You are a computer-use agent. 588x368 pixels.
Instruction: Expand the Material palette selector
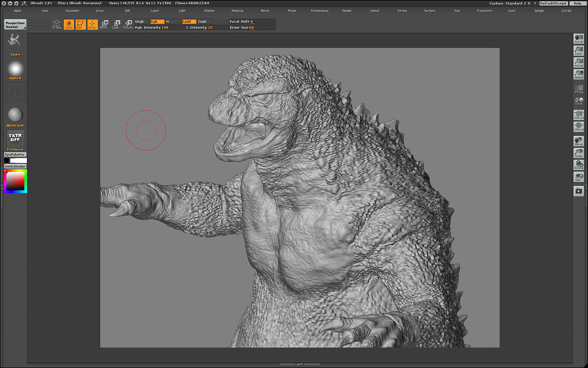coord(15,115)
